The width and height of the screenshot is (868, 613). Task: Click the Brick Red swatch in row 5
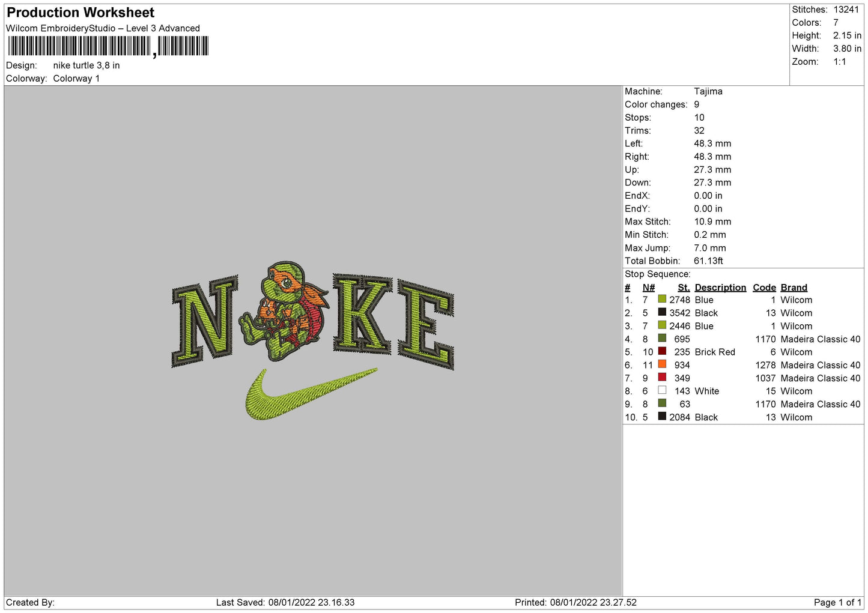pyautogui.click(x=662, y=351)
